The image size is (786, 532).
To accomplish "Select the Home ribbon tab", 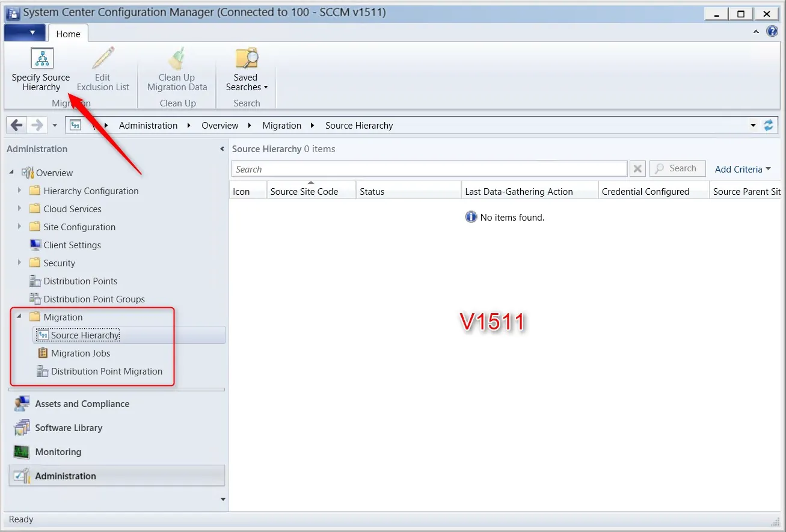I will pyautogui.click(x=68, y=34).
